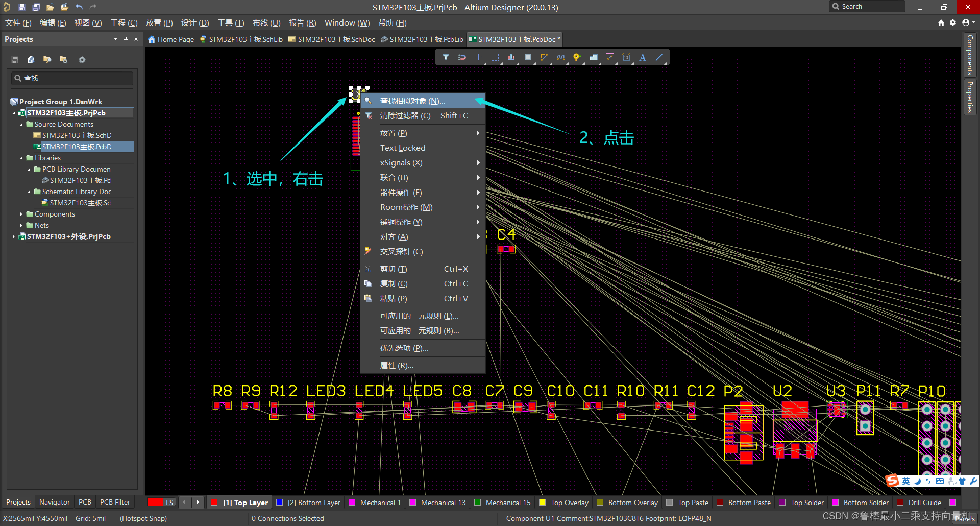This screenshot has height=526, width=980.
Task: Select the Place Polygon Pour tool
Action: (x=593, y=57)
